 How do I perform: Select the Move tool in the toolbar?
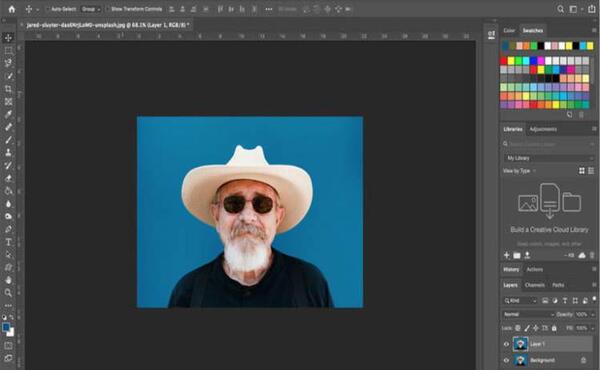click(x=8, y=37)
